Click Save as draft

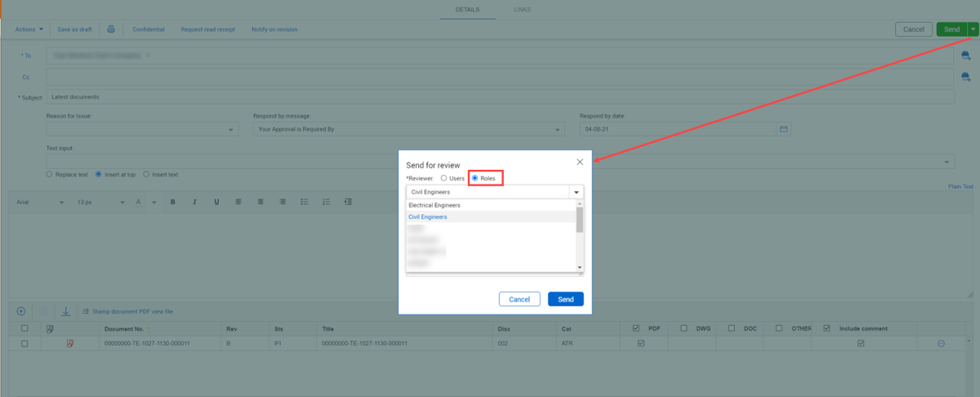click(x=74, y=29)
